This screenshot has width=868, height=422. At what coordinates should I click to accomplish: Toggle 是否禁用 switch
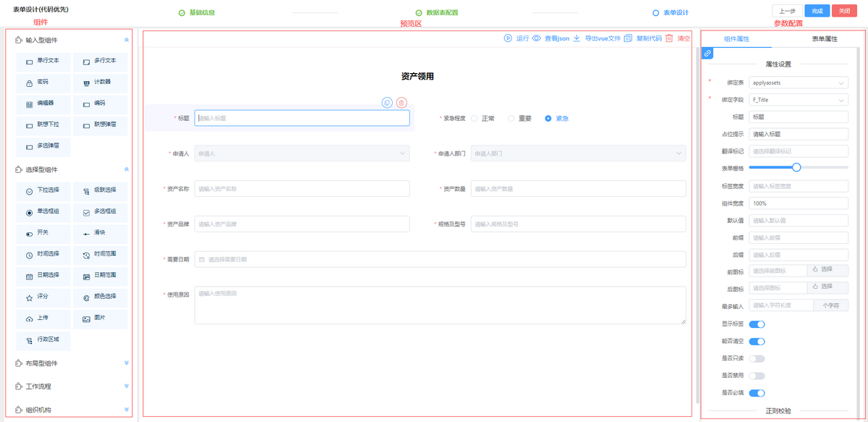click(757, 376)
